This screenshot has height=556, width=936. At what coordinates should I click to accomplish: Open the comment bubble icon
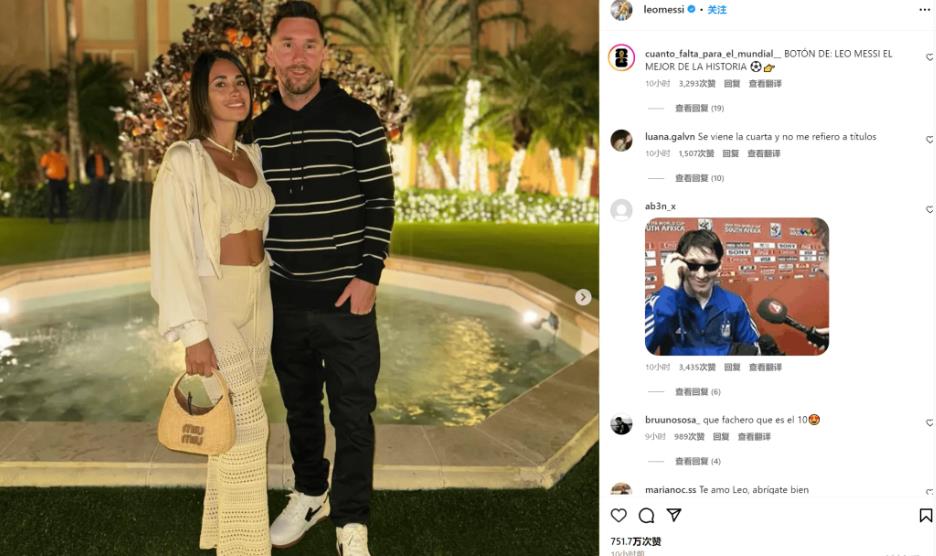[x=646, y=515]
